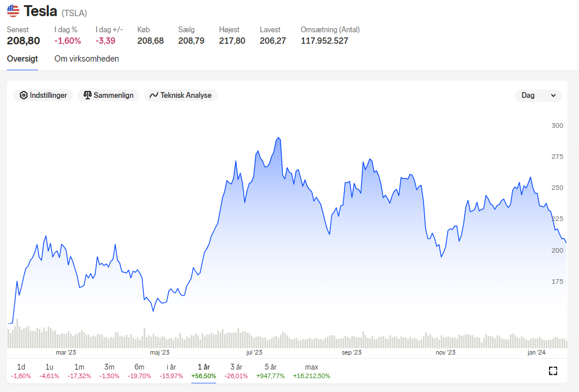Expand the Dag interval dropdown

point(538,95)
